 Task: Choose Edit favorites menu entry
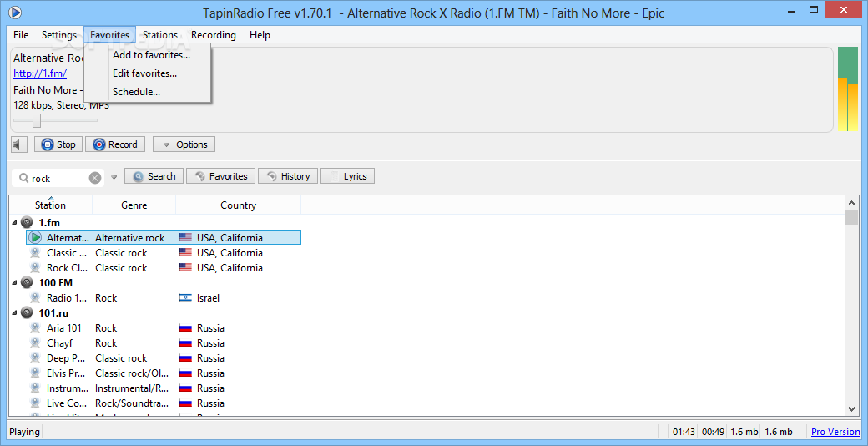click(x=145, y=73)
